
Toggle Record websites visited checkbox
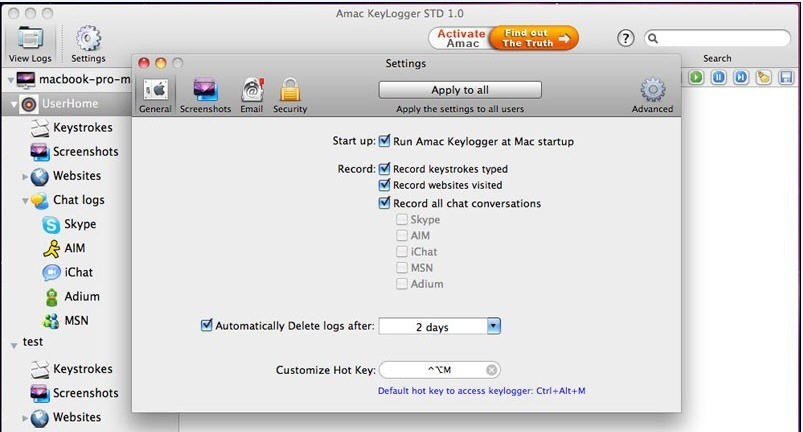point(384,185)
